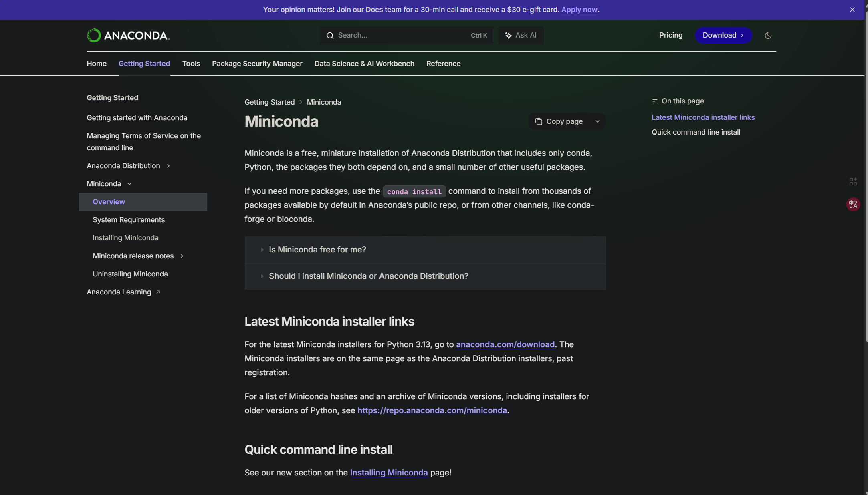This screenshot has width=868, height=495.
Task: Click the Ask AI sparkle icon
Action: click(x=508, y=36)
